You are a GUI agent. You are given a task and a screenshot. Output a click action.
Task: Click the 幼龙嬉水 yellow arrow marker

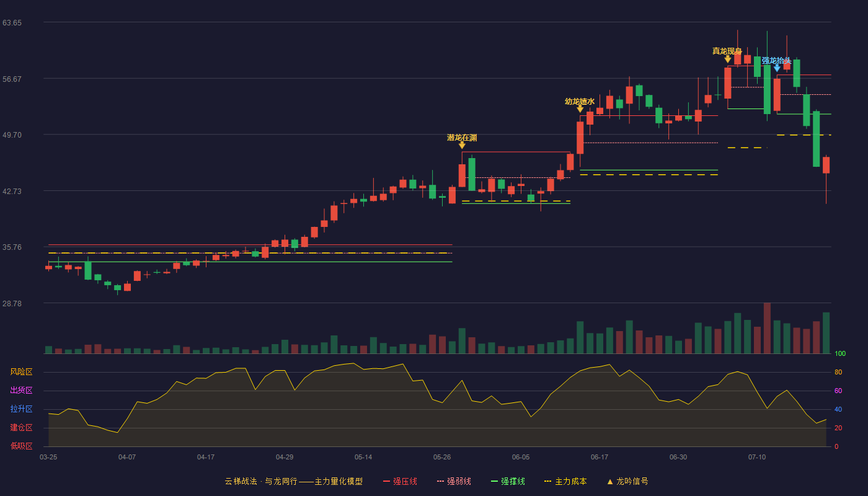point(580,109)
